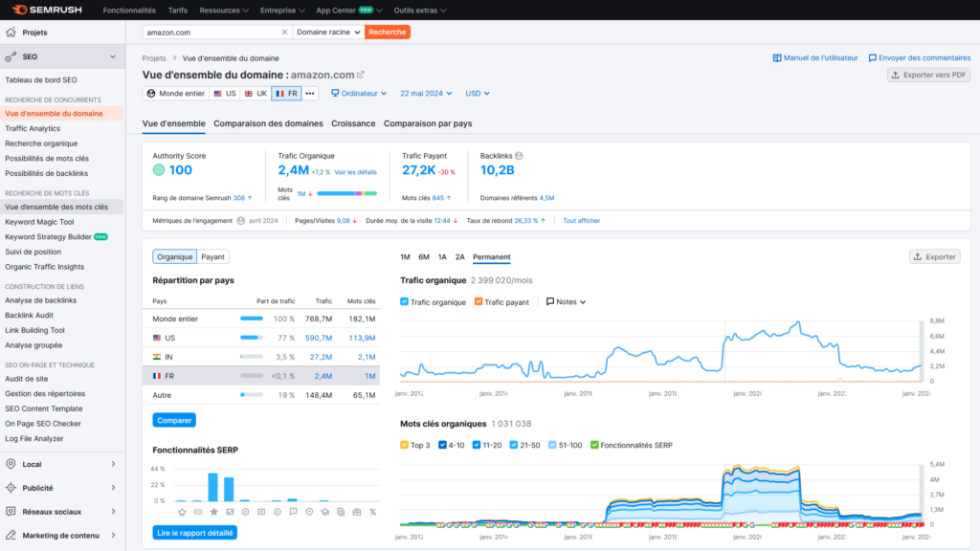
Task: Click the SEO section icon
Action: (11, 56)
